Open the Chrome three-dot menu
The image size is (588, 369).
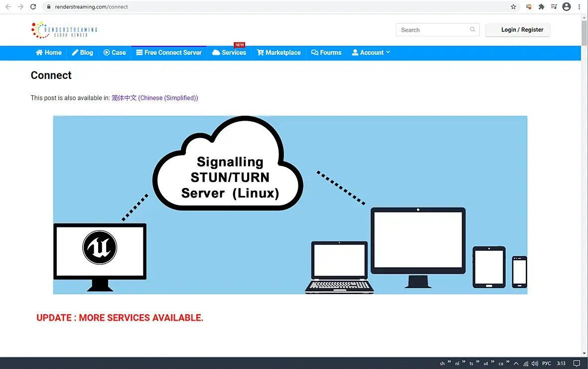tap(579, 7)
